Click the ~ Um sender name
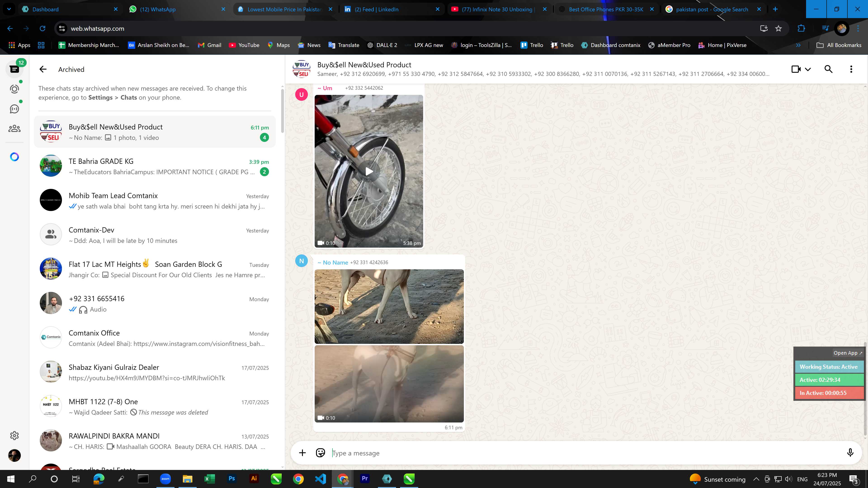 click(x=325, y=88)
